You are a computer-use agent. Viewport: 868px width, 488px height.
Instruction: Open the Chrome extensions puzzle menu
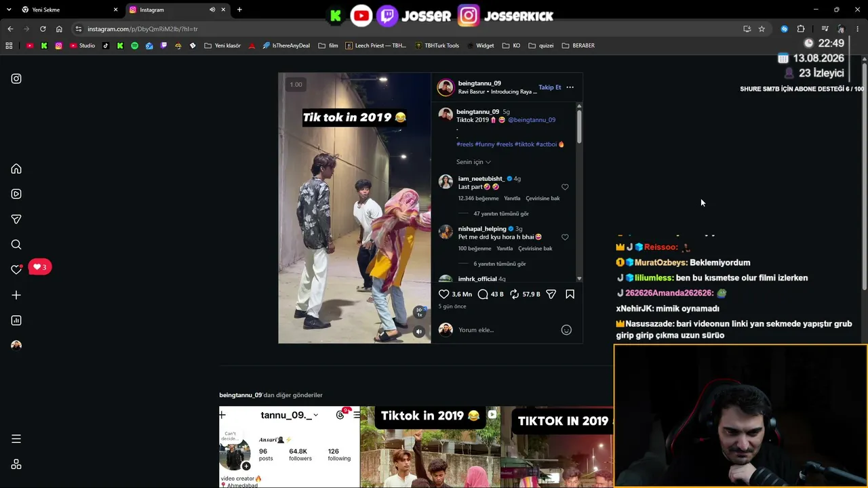pyautogui.click(x=801, y=29)
